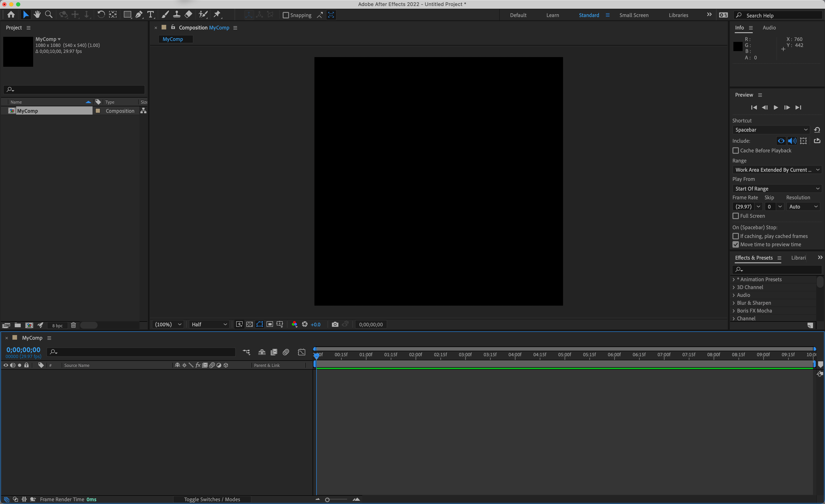Select the Puppet Pin tool
Image resolution: width=825 pixels, height=504 pixels.
click(217, 14)
